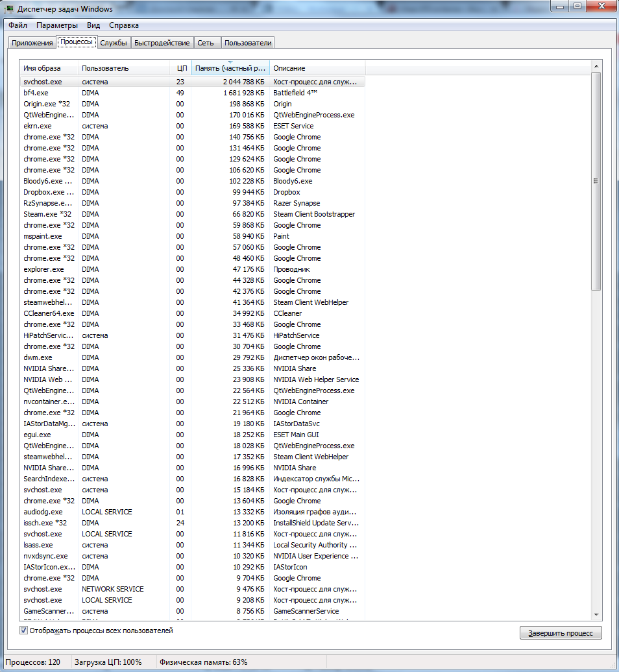Image resolution: width=619 pixels, height=672 pixels.
Task: Close the Task Manager window
Action: click(x=601, y=6)
